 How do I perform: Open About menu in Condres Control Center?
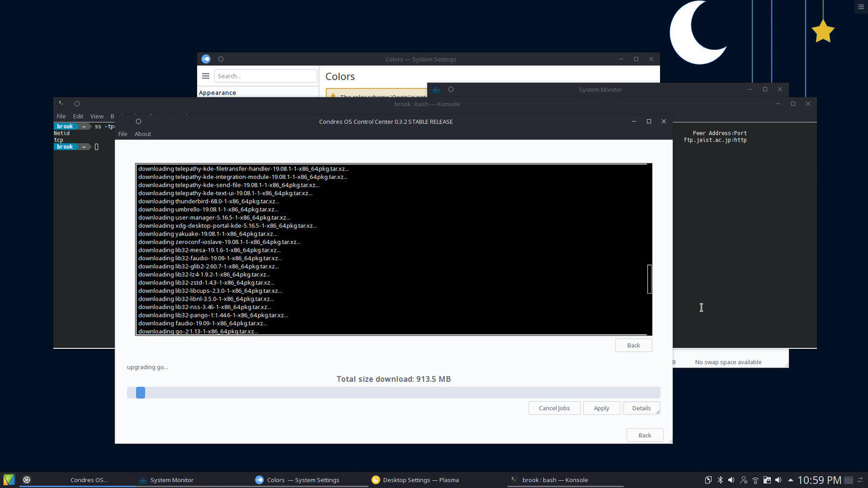click(x=143, y=134)
